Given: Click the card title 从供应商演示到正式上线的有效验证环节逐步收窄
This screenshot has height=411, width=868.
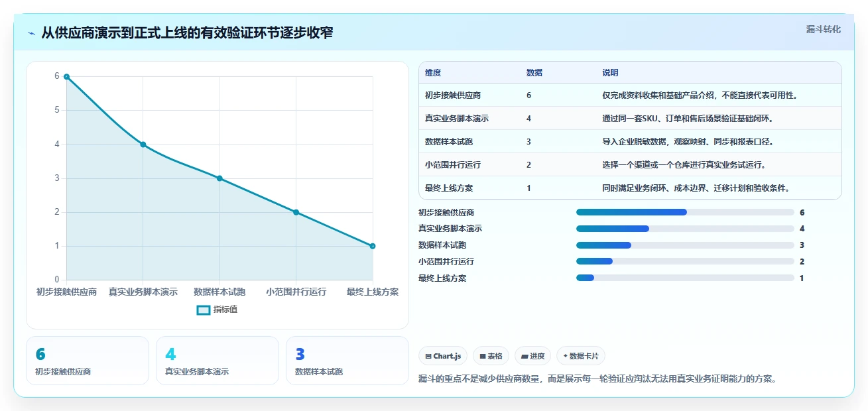Looking at the screenshot, I should [187, 32].
